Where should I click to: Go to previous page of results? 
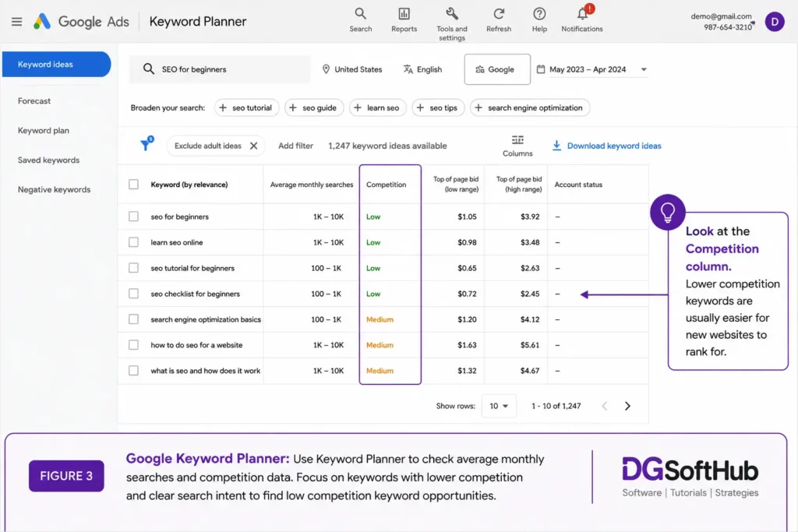(605, 406)
